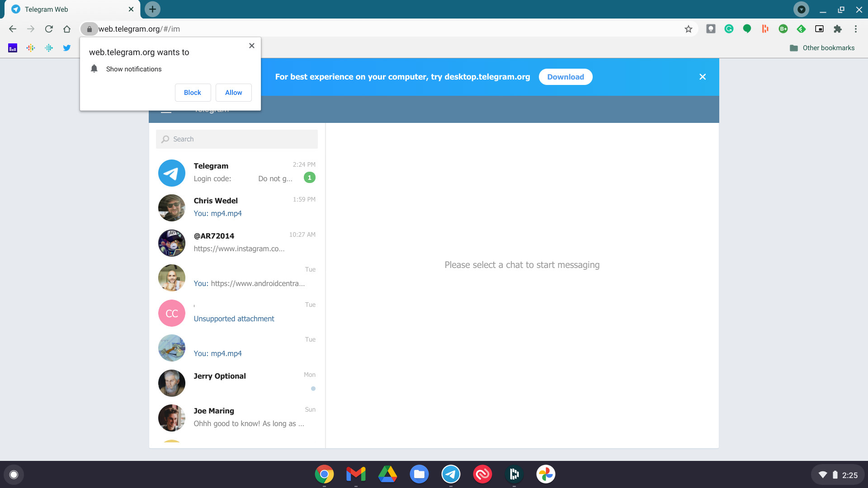Click into the chat Search field

tap(237, 139)
